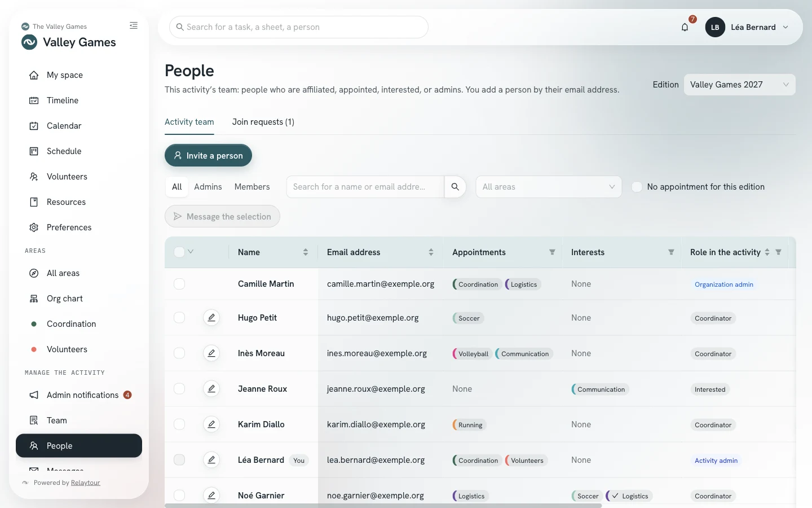
Task: Filter the Interests column
Action: pyautogui.click(x=671, y=252)
